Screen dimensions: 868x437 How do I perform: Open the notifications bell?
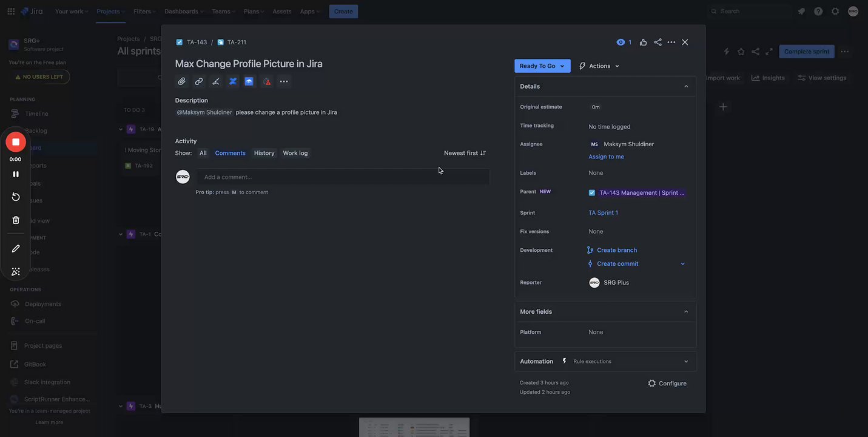(801, 12)
